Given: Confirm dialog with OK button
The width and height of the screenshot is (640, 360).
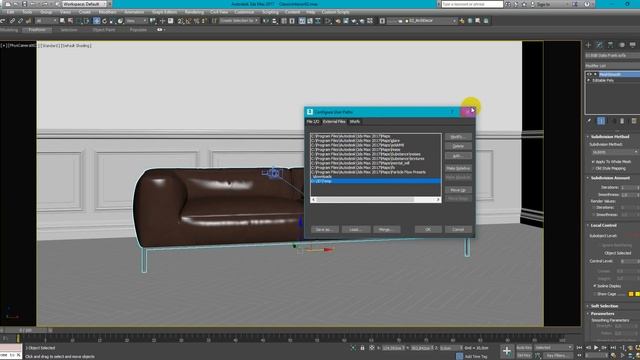Looking at the screenshot, I should click(x=428, y=229).
